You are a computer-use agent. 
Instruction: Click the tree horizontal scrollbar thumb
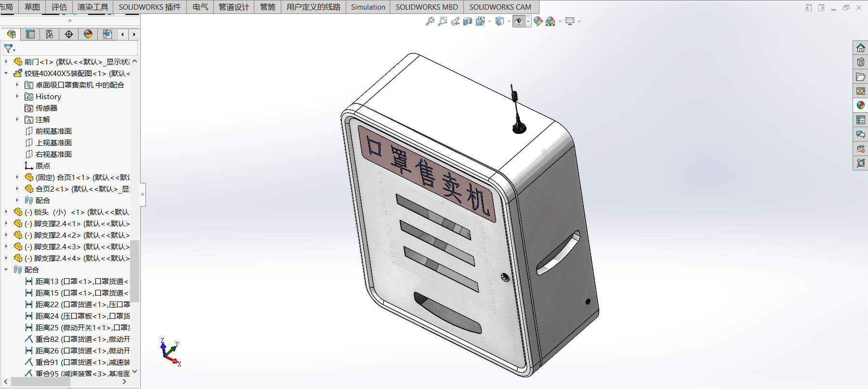[x=41, y=381]
